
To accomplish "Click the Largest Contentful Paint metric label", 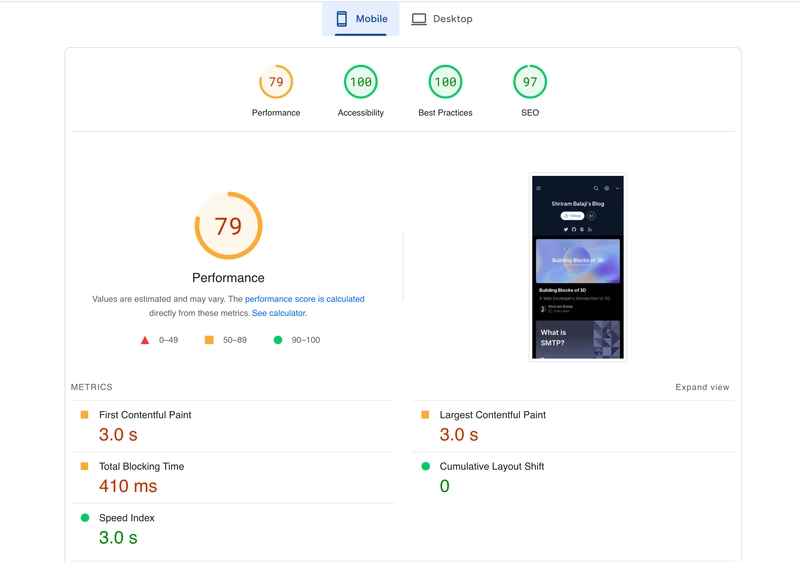I will [x=492, y=415].
